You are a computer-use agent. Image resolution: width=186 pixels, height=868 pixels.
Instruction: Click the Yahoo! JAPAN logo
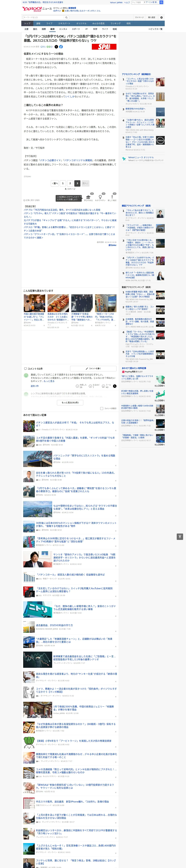32,9
